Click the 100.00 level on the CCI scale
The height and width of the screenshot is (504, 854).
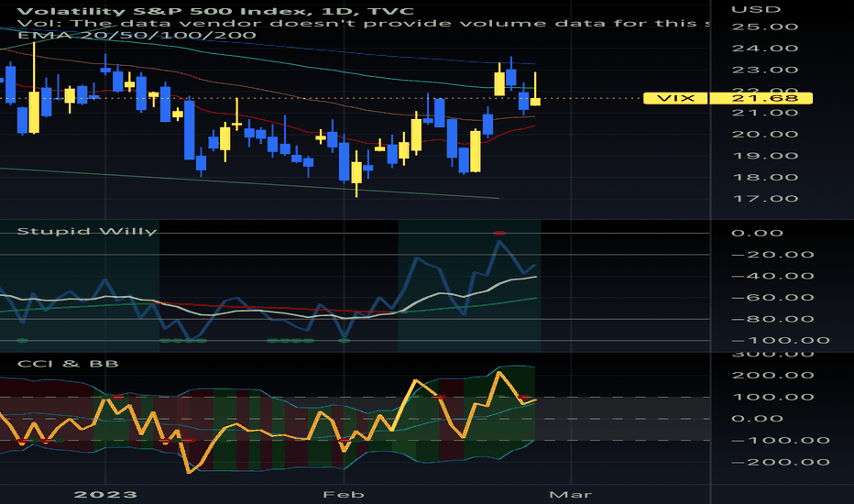pyautogui.click(x=772, y=397)
